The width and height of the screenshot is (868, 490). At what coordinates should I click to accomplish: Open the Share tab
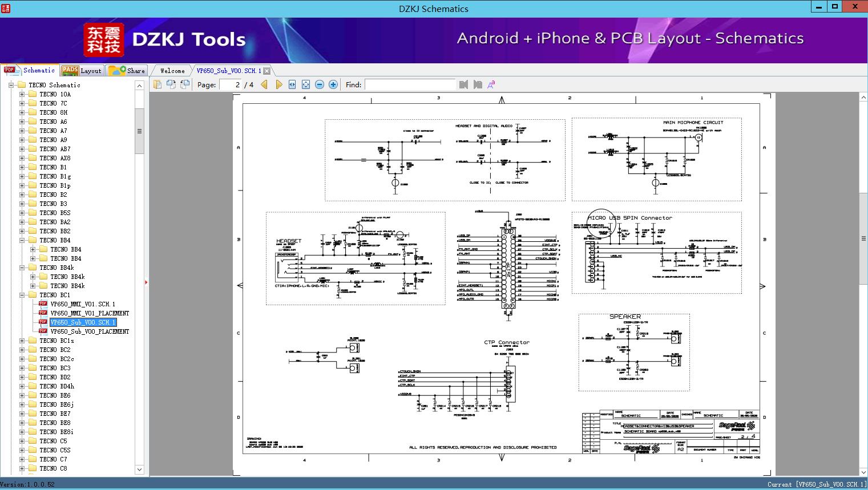coord(127,70)
